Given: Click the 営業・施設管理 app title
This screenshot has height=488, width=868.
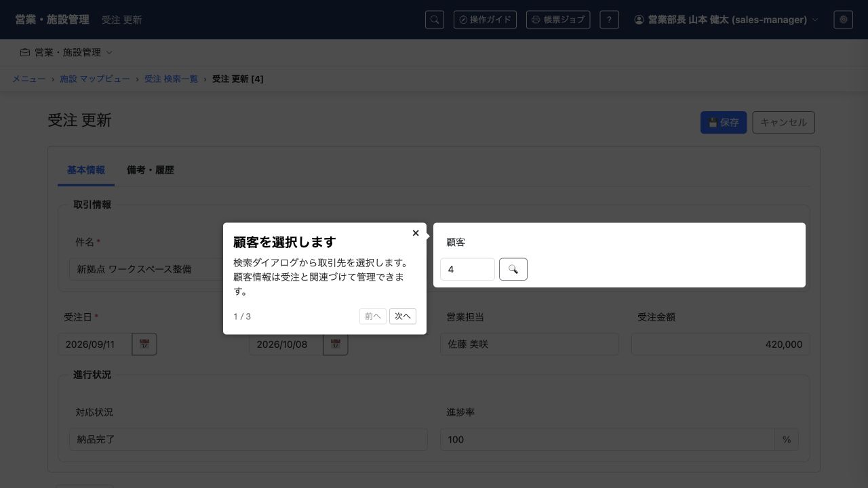Looking at the screenshot, I should coord(52,20).
